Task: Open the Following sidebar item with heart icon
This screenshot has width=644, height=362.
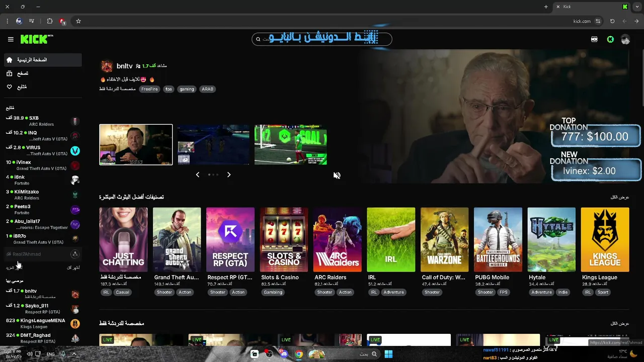Action: [43, 87]
